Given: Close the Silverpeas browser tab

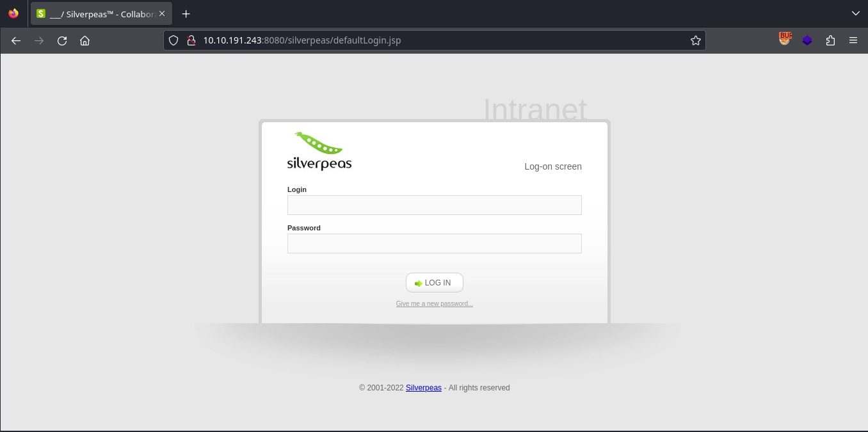Looking at the screenshot, I should [162, 13].
